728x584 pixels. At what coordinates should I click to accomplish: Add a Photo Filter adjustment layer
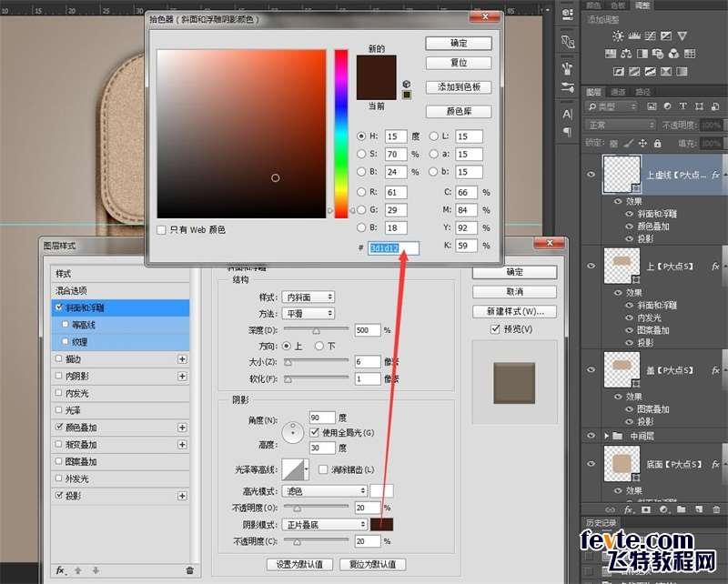(x=658, y=54)
